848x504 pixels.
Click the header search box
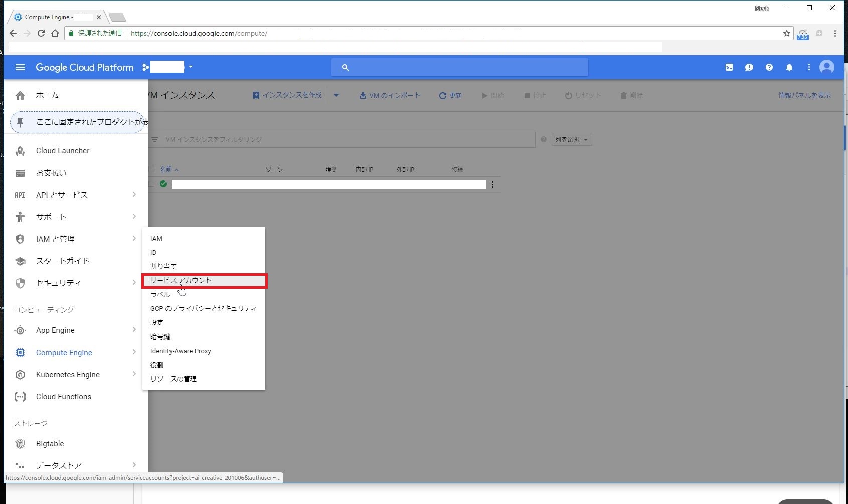point(460,67)
